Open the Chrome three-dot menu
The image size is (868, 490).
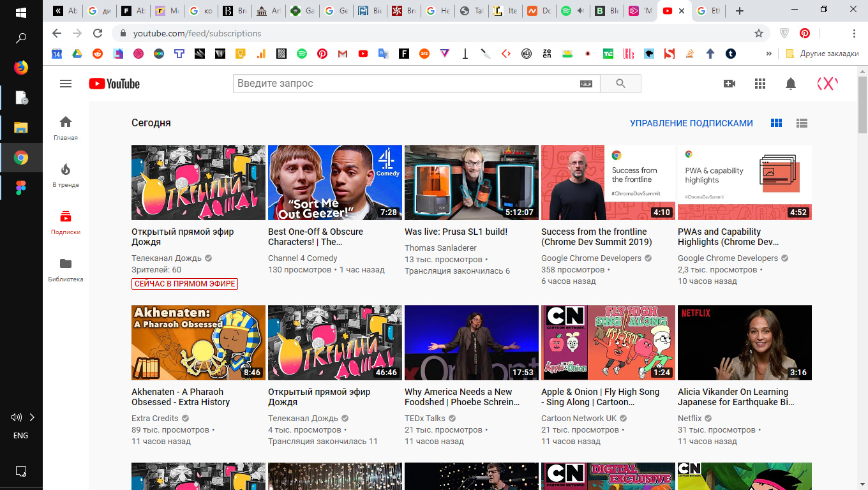854,33
